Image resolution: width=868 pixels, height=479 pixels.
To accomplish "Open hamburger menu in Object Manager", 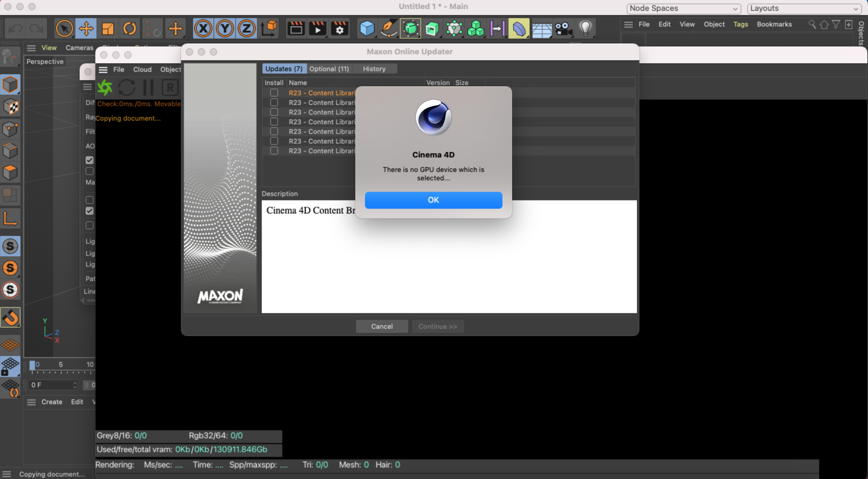I will [x=628, y=24].
